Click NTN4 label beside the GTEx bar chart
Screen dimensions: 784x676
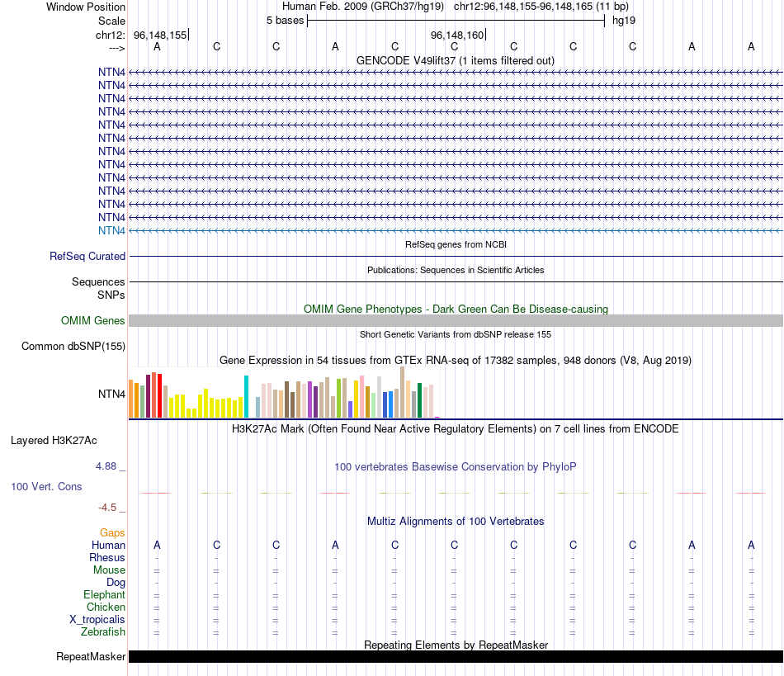111,394
